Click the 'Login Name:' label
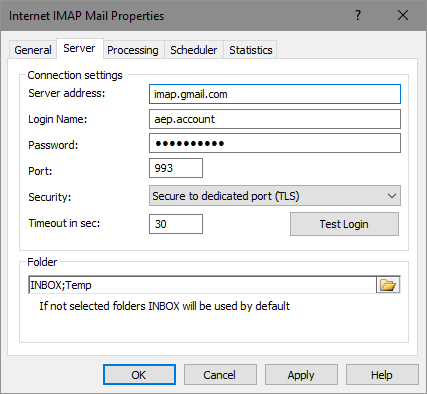 coord(58,119)
